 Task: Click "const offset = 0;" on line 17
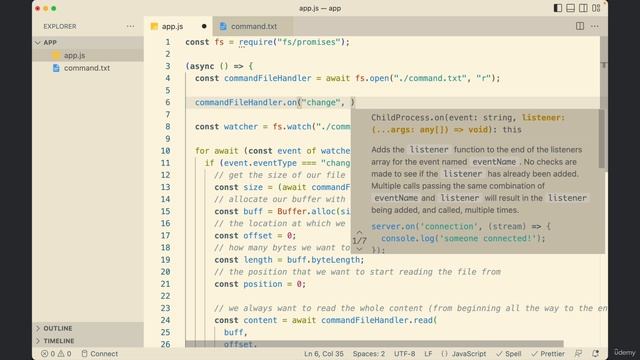point(255,236)
